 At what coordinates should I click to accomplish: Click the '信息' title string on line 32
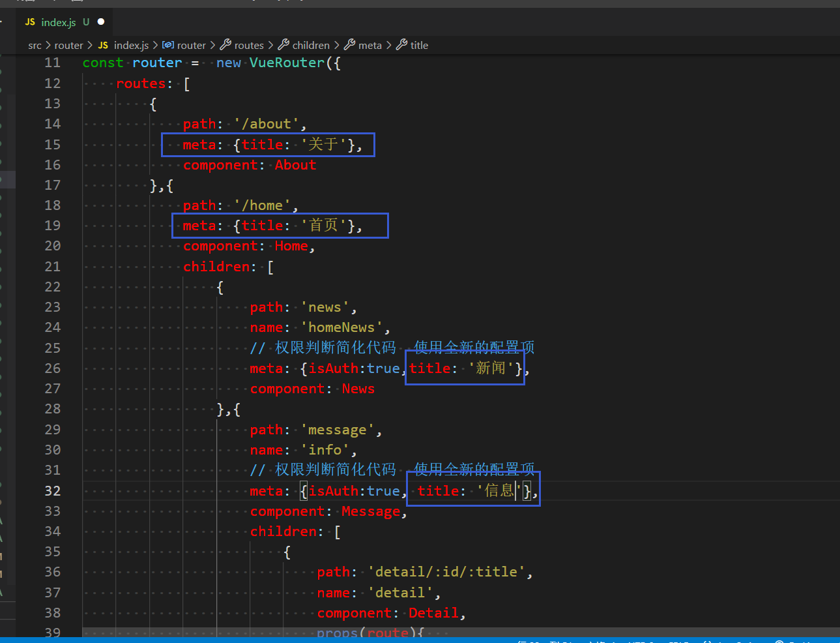[x=500, y=490]
